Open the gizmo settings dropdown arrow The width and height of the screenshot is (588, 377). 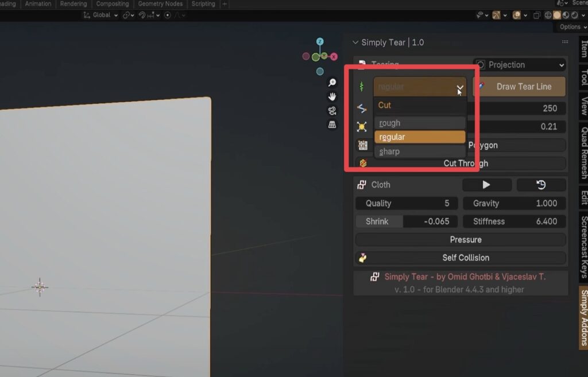(505, 15)
